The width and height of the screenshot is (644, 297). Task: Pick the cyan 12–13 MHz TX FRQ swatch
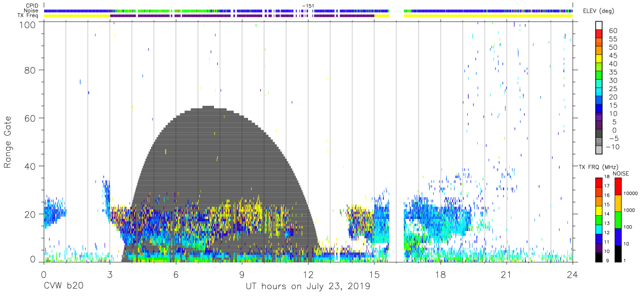pos(599,229)
